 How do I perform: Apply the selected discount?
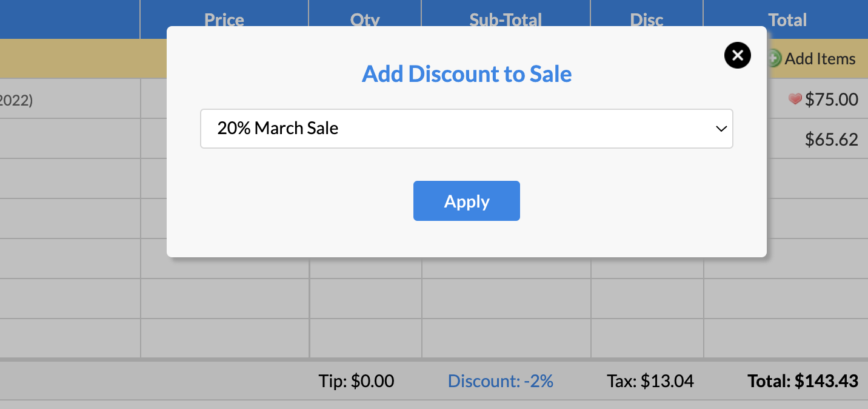tap(466, 201)
